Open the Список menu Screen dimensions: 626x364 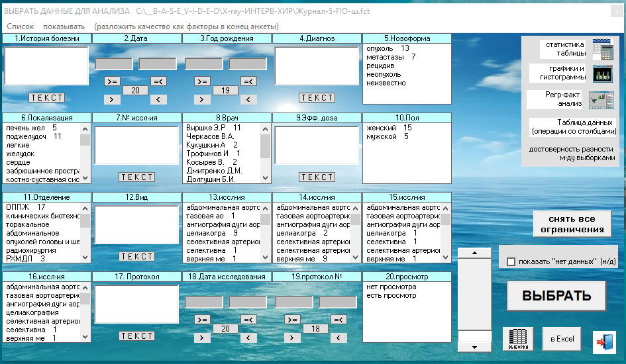20,26
